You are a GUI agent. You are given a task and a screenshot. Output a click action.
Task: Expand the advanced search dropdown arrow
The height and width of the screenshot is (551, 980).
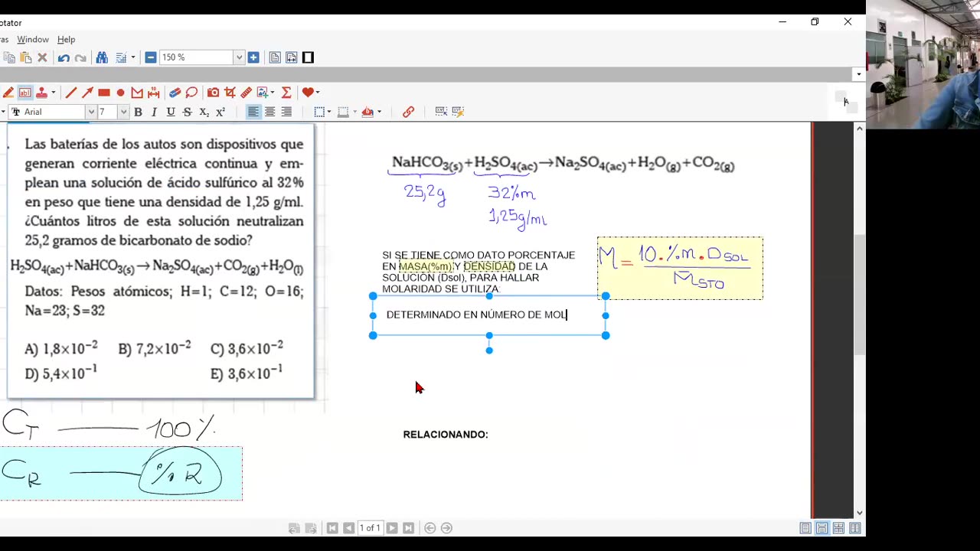[132, 57]
